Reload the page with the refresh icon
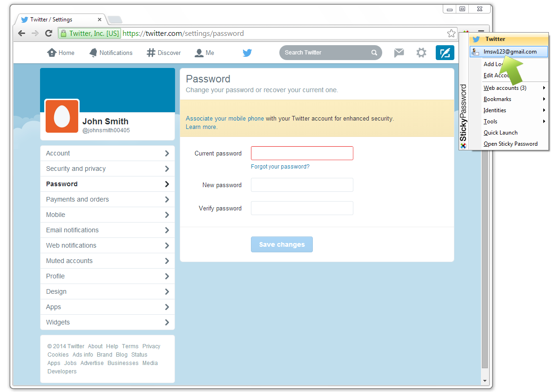The height and width of the screenshot is (392, 554). point(49,33)
